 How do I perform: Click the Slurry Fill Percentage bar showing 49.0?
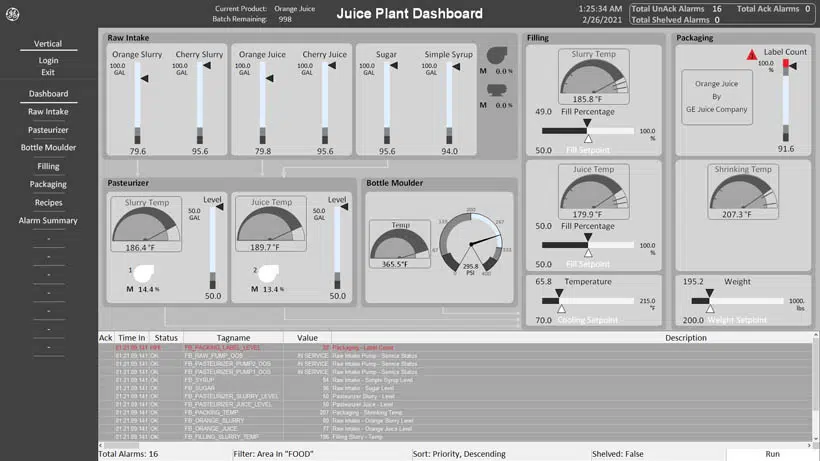point(588,131)
